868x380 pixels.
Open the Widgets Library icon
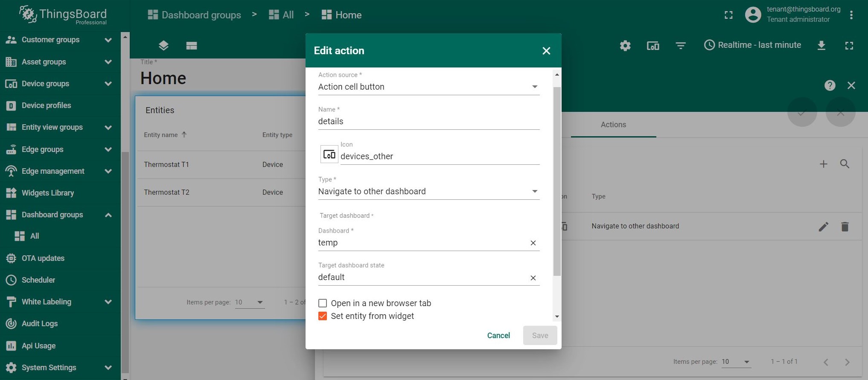click(11, 193)
